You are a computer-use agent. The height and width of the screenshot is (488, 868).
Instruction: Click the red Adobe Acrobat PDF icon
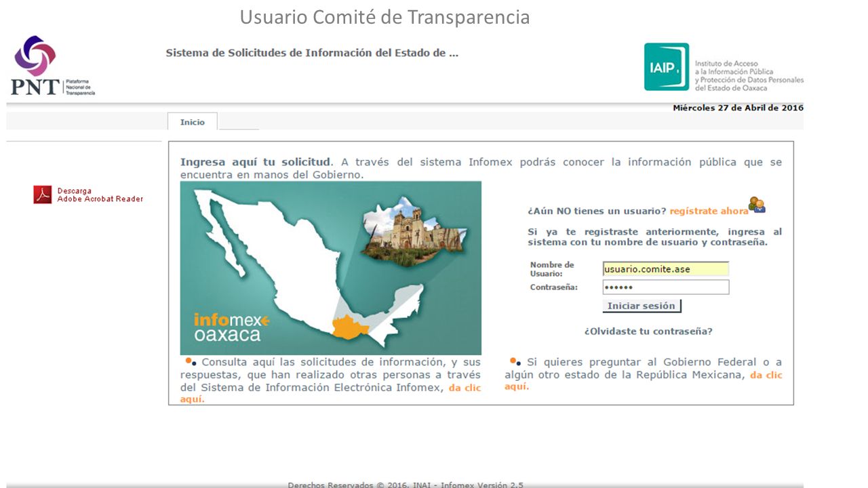pyautogui.click(x=43, y=195)
